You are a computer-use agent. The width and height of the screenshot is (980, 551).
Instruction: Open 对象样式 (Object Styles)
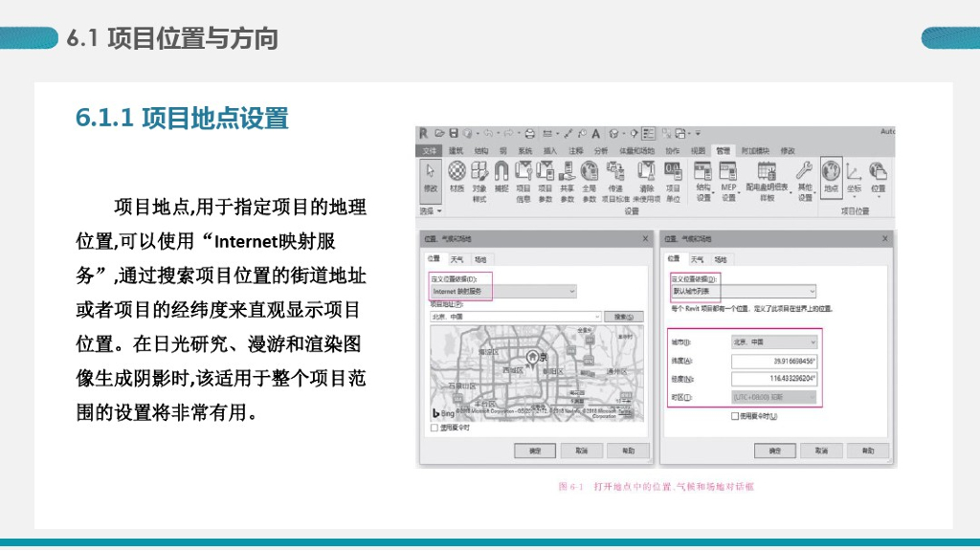479,181
